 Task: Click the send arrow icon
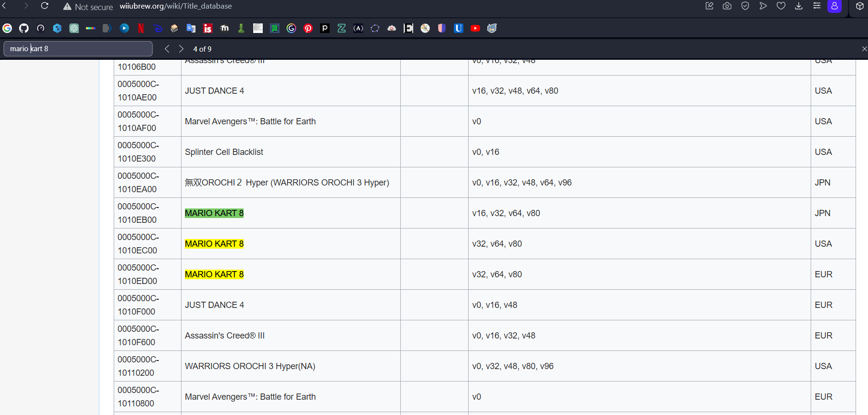[763, 6]
